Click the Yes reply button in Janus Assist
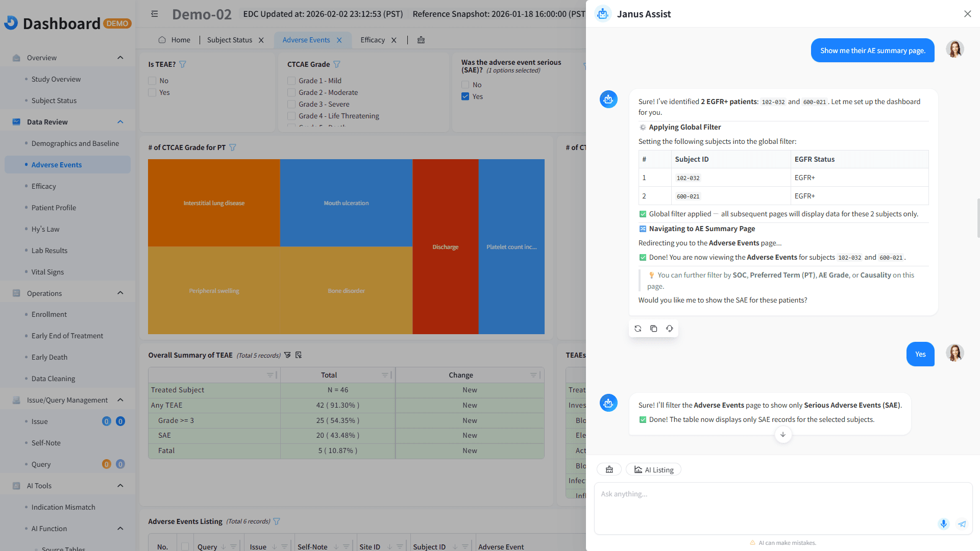 pos(920,354)
